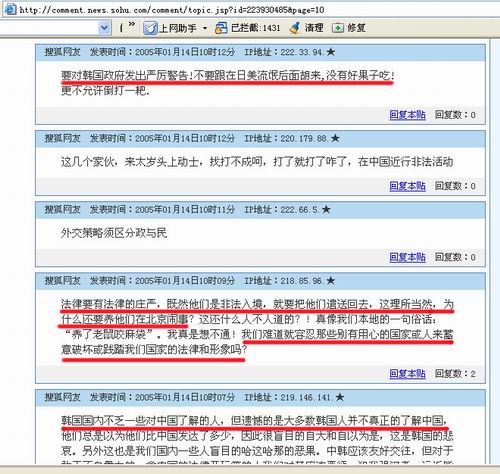
Task: Click 搜狐网友 in the 10时11分 comment header
Action: pyautogui.click(x=63, y=209)
